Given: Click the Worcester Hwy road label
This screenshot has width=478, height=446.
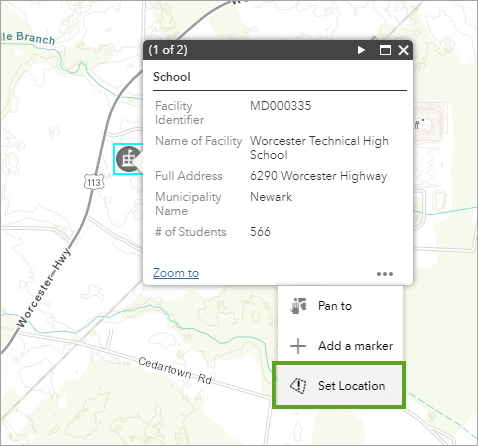Looking at the screenshot, I should coord(44,288).
